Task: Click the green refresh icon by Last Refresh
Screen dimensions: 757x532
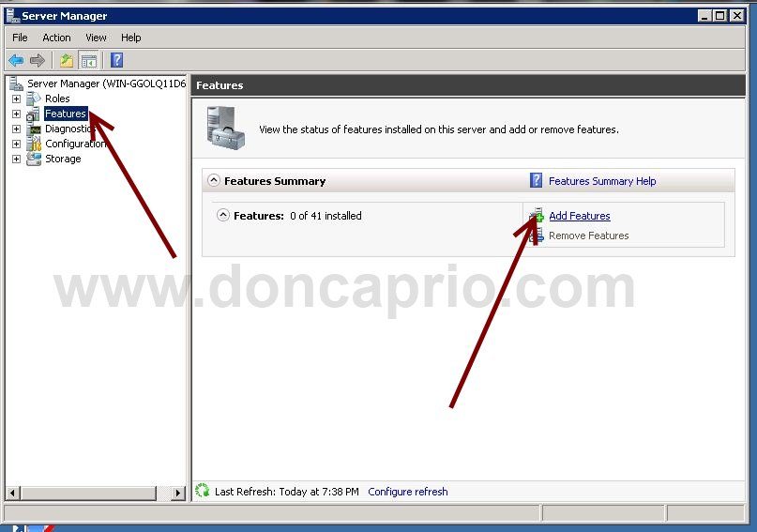Action: (203, 491)
